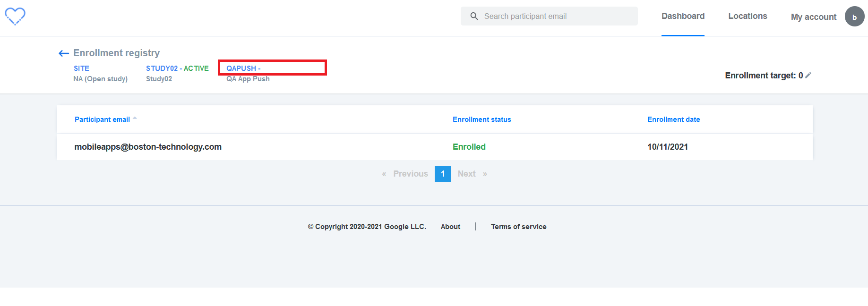
Task: Click the QAPUSH - app label
Action: [x=243, y=68]
